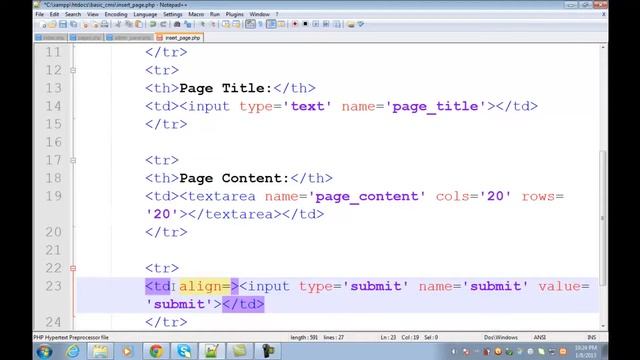The image size is (640, 360).
Task: Place cursor on 'Page Content:' text
Action: (234, 178)
